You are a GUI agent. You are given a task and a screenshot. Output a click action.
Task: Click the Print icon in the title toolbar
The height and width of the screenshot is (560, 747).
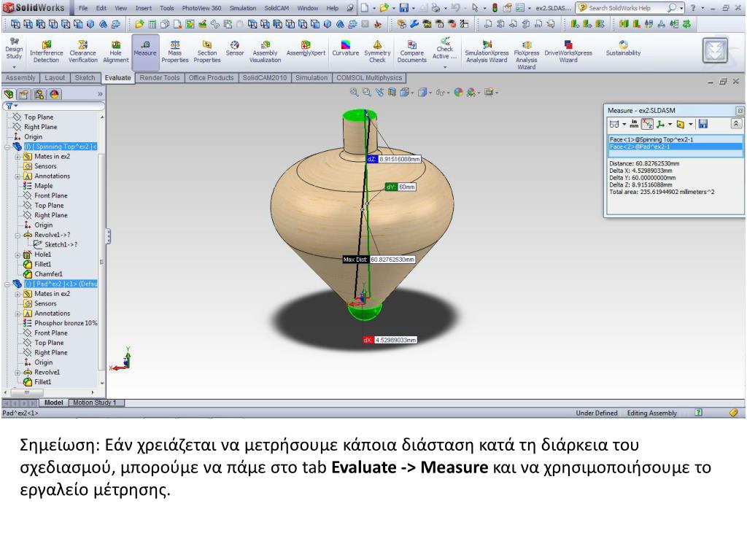pos(436,8)
